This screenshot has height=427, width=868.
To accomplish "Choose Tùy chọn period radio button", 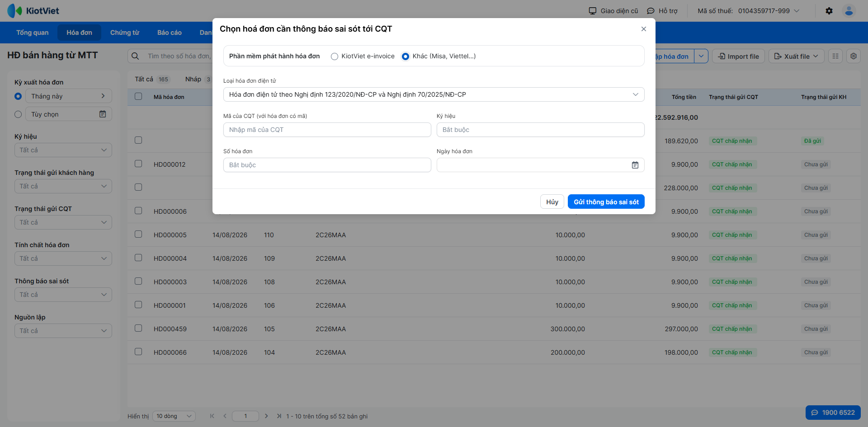I will (18, 114).
